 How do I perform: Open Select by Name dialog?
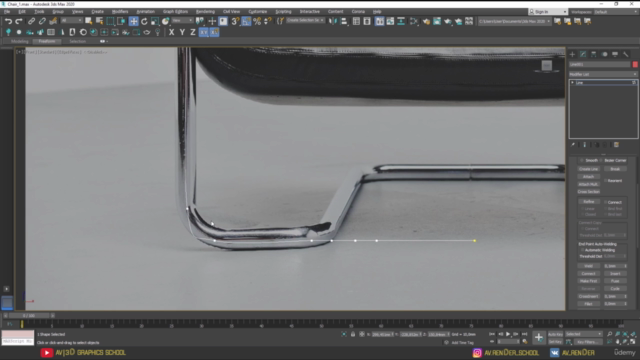tap(99, 21)
